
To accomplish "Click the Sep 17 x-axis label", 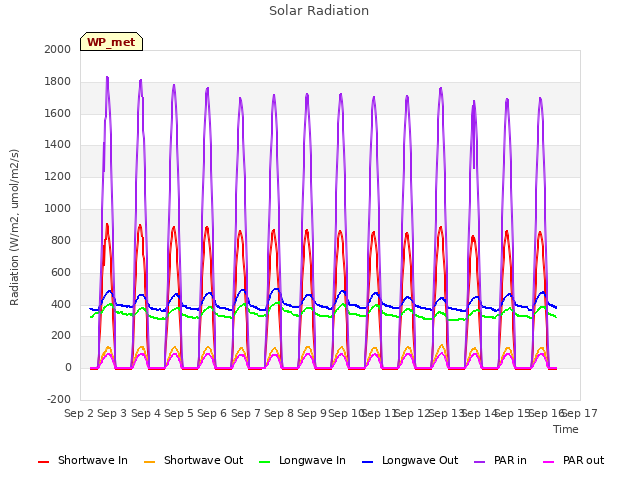I will tap(580, 413).
